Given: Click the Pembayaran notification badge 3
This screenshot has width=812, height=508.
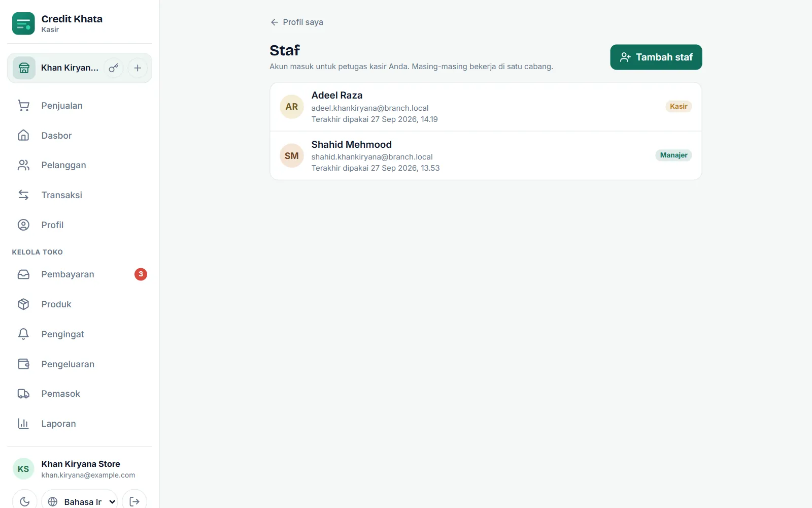Looking at the screenshot, I should coord(141,274).
